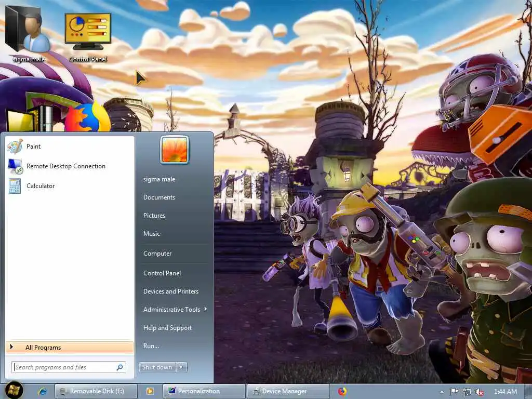Open the Shut down options arrow
The image size is (532, 399).
click(x=181, y=367)
